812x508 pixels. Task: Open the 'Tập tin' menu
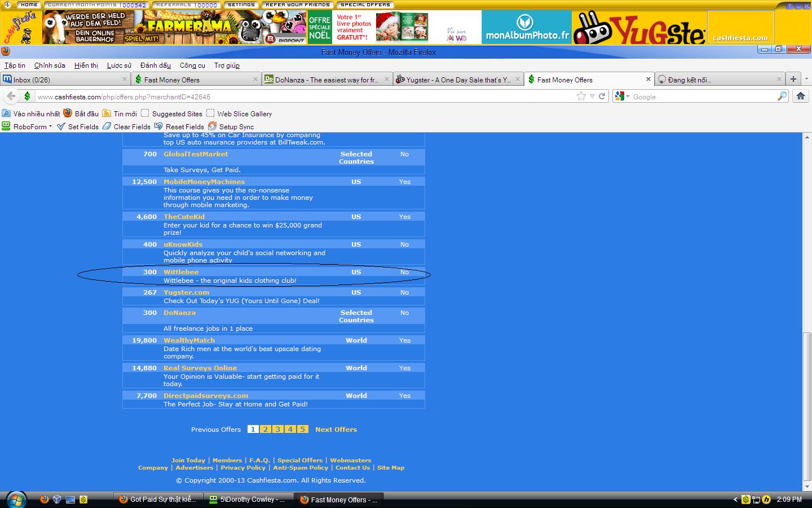pyautogui.click(x=15, y=65)
